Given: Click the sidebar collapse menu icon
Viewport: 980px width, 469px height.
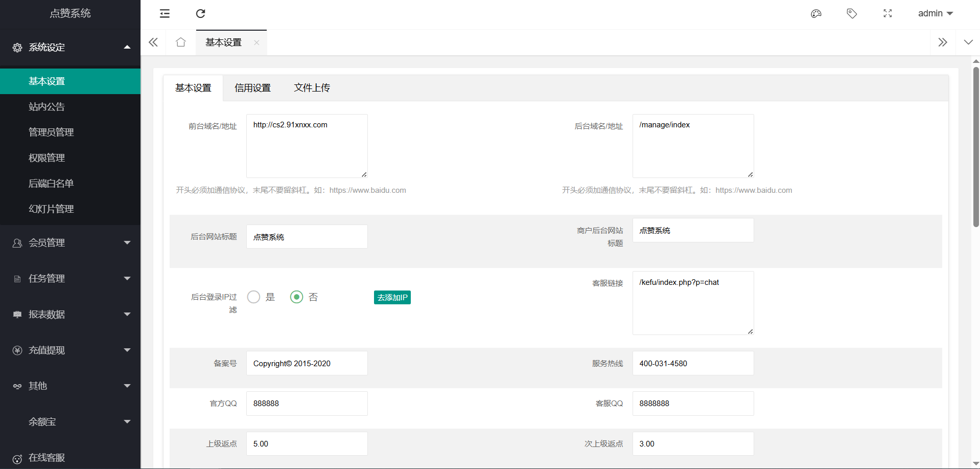Looking at the screenshot, I should coord(165,14).
